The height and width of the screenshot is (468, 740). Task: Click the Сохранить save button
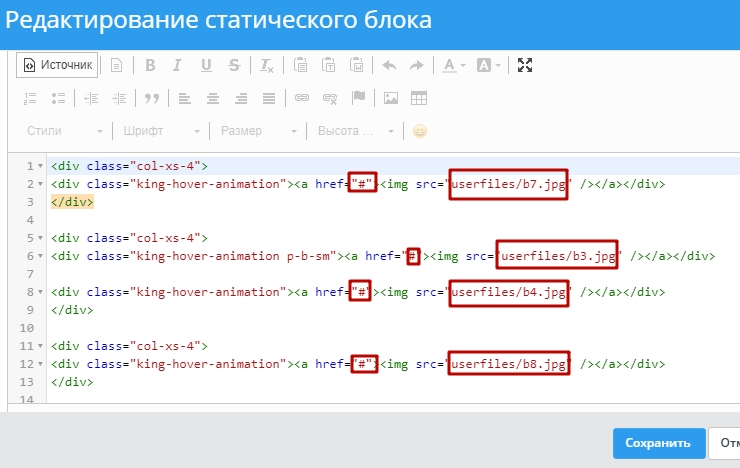657,443
